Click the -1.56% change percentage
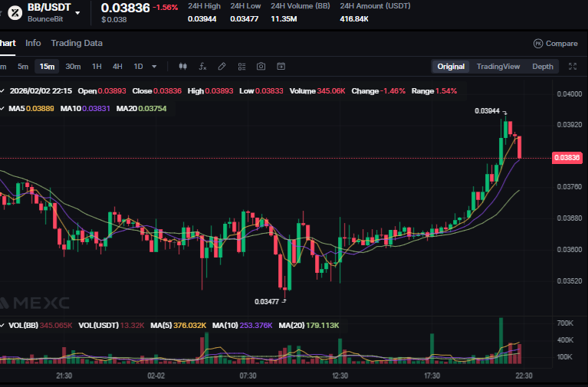The image size is (588, 387). (x=166, y=8)
